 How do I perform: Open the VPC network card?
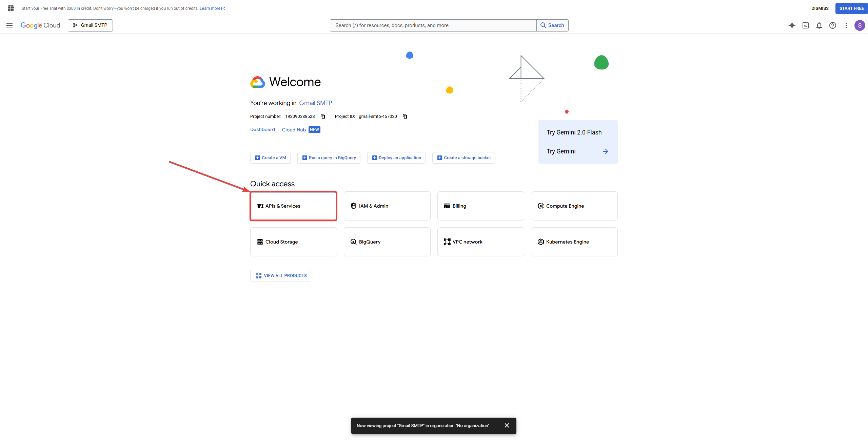tap(481, 242)
